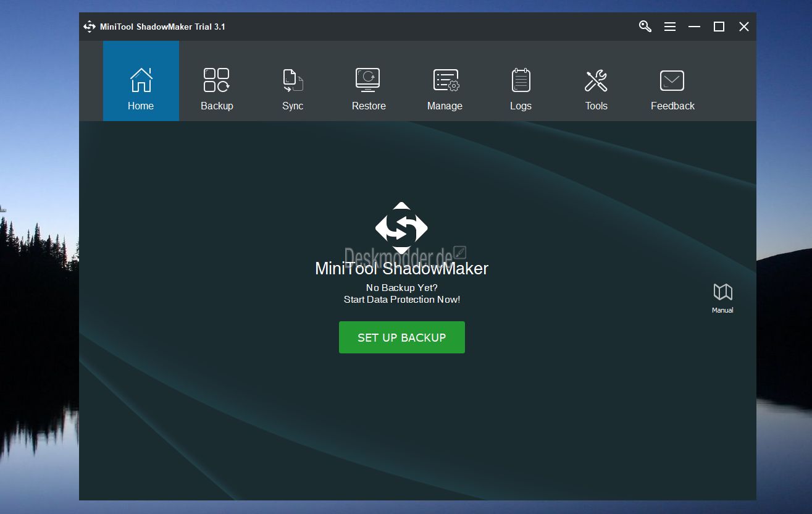Close the ShadowMaker window
This screenshot has width=812, height=514.
tap(744, 27)
